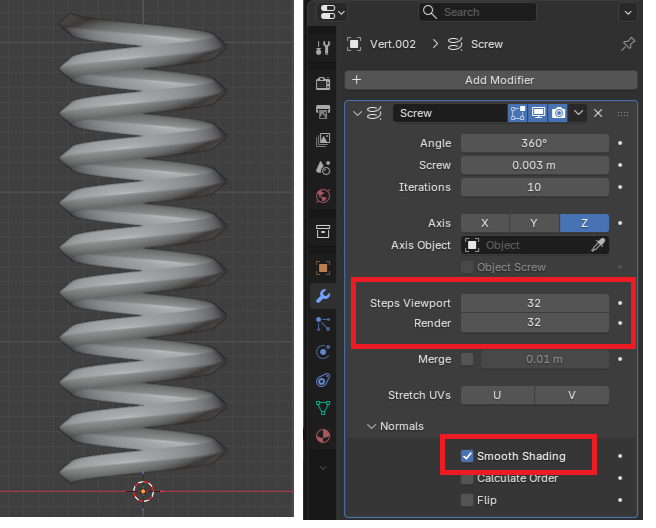The width and height of the screenshot is (656, 528).
Task: Click the properties Search field
Action: click(478, 12)
